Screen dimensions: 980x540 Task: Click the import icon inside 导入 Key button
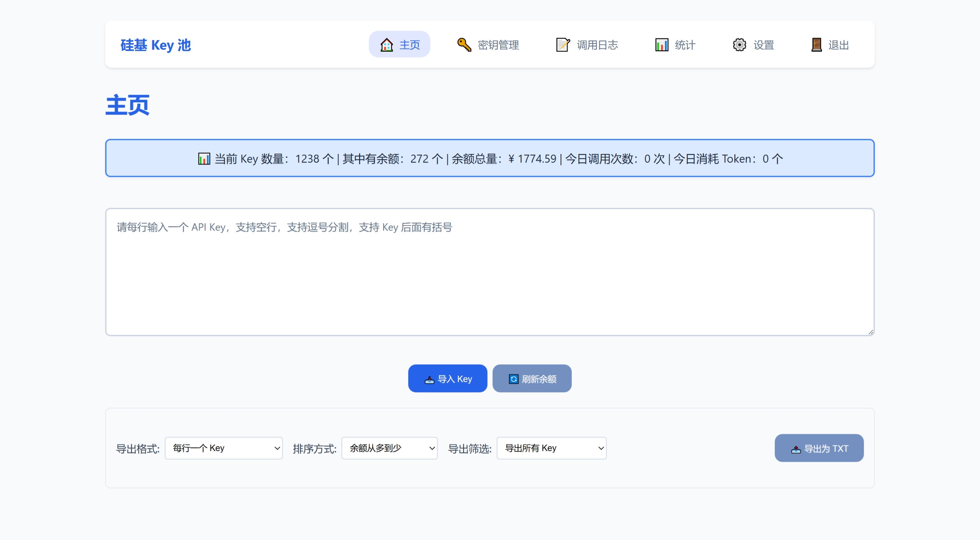click(x=429, y=378)
